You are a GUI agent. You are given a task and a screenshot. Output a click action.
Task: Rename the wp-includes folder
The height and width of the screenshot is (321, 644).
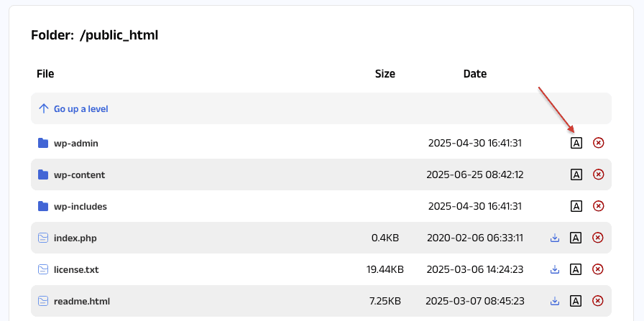[x=576, y=206]
